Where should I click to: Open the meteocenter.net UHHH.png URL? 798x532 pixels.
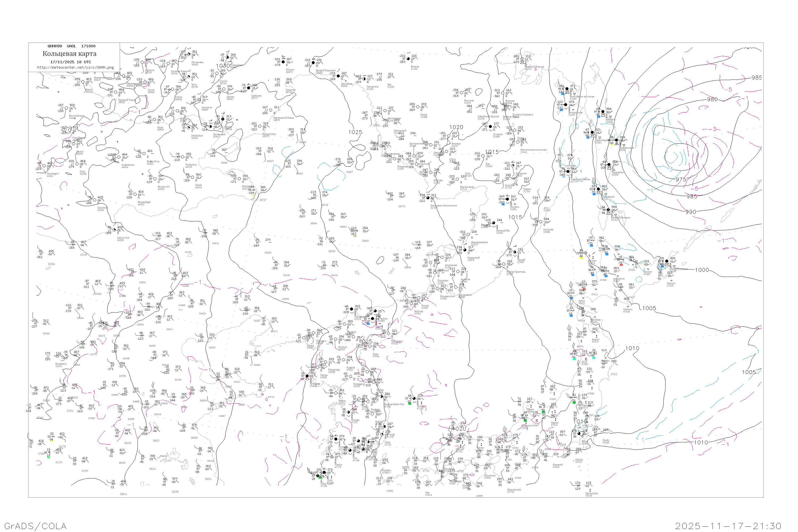[75, 67]
